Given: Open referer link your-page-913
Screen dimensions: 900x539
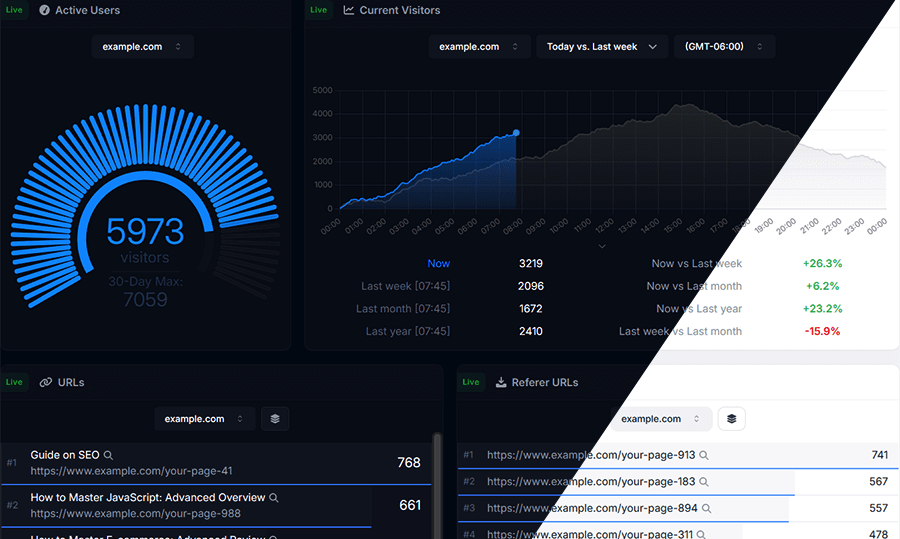Looking at the screenshot, I should (591, 455).
